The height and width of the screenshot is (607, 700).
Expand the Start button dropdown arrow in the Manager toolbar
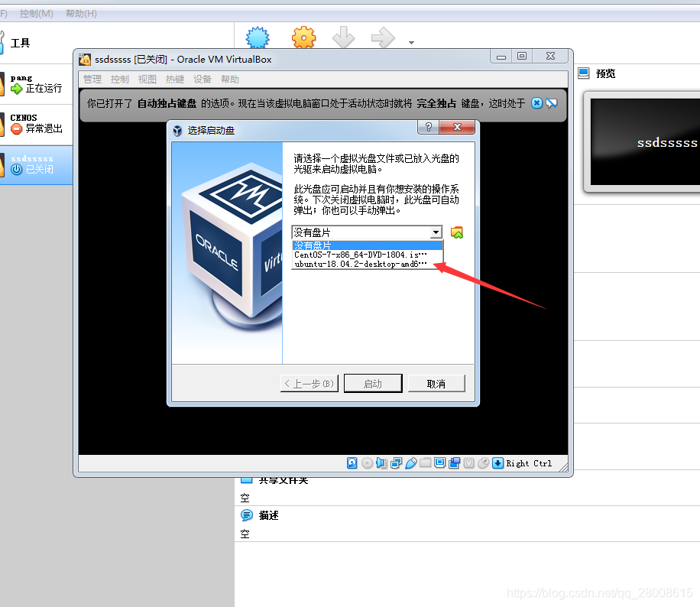[411, 43]
